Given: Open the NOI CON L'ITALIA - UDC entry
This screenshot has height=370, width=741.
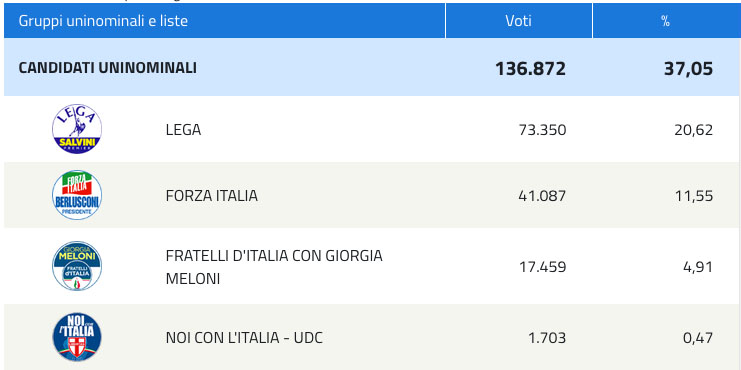Looking at the screenshot, I should click(244, 338).
